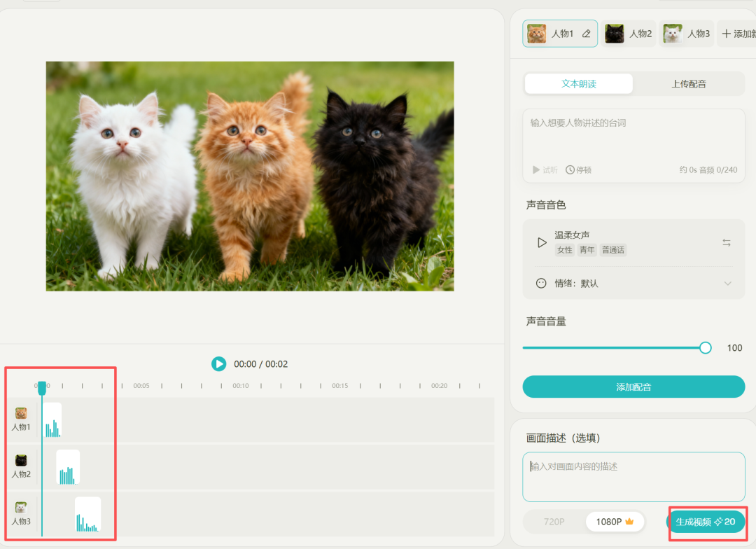Click the 人物2 black cat icon in the timeline
The height and width of the screenshot is (549, 756).
click(21, 460)
